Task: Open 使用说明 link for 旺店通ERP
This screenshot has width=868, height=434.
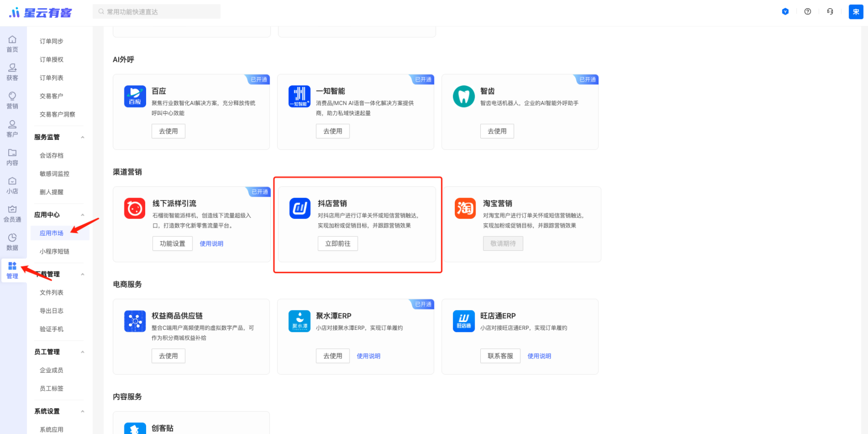Action: [540, 356]
